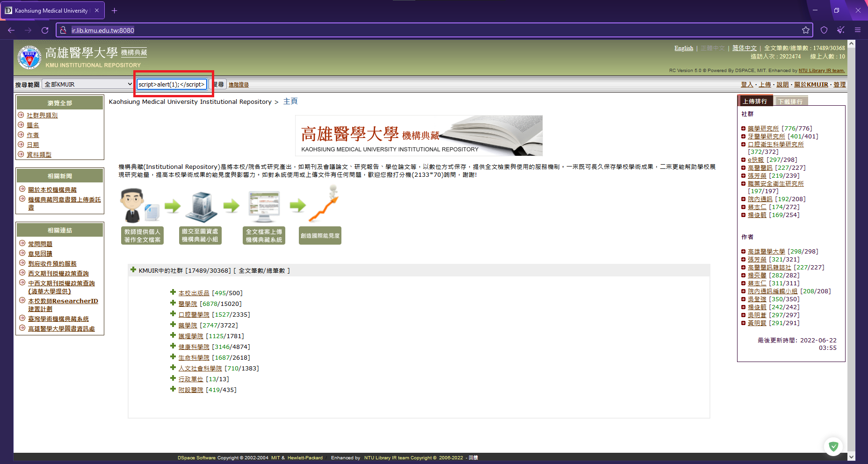The image size is (868, 464).
Task: Reload the page with the refresh icon
Action: (x=45, y=30)
